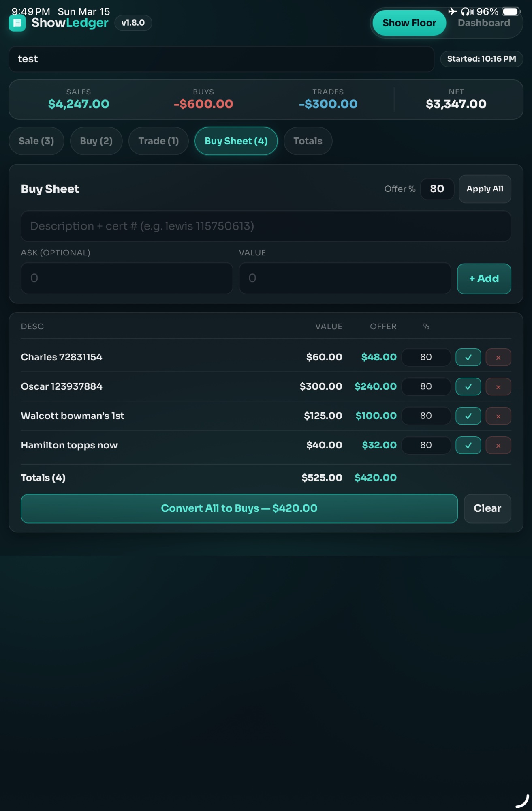
Task: Click Convert All to Buys button
Action: point(239,508)
